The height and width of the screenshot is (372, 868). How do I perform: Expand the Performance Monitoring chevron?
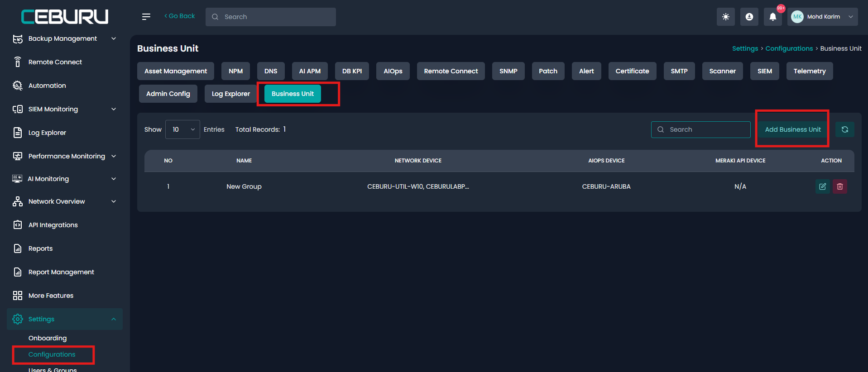click(114, 156)
